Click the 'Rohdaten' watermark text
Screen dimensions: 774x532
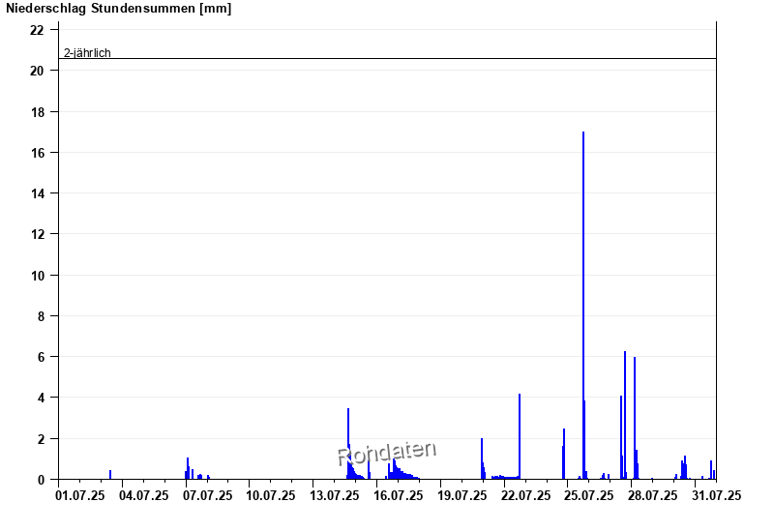[x=387, y=452]
